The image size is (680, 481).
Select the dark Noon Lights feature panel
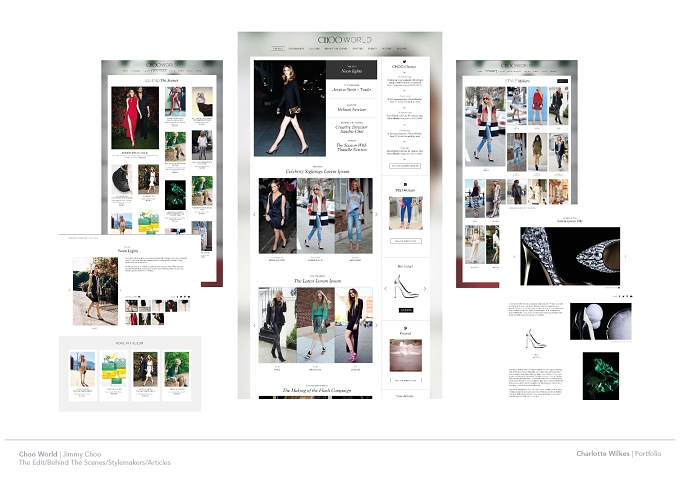pos(351,69)
